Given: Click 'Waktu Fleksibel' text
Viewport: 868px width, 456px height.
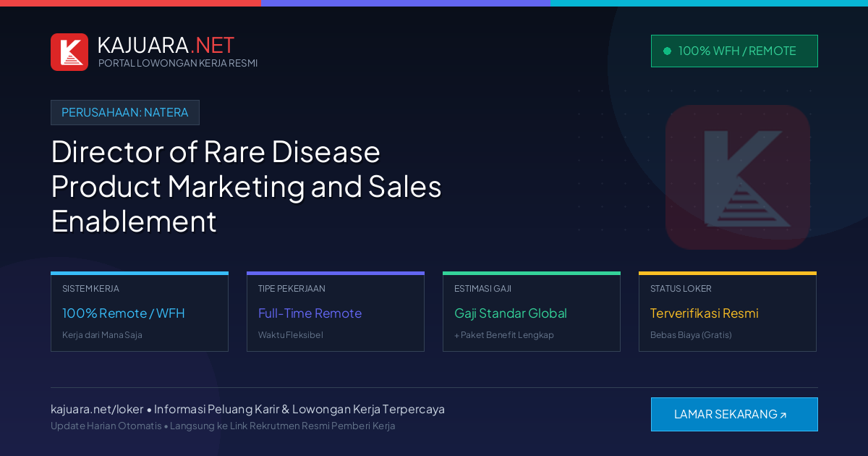Looking at the screenshot, I should pos(291,335).
